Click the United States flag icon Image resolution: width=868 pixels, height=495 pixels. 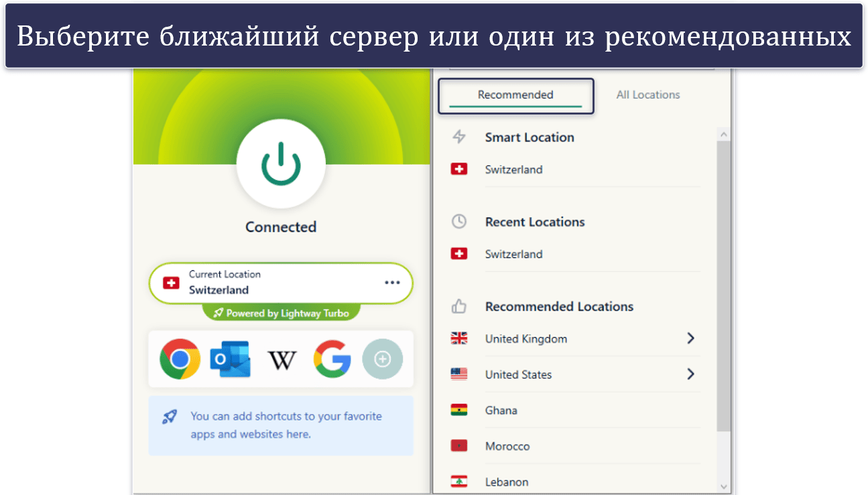pyautogui.click(x=459, y=374)
